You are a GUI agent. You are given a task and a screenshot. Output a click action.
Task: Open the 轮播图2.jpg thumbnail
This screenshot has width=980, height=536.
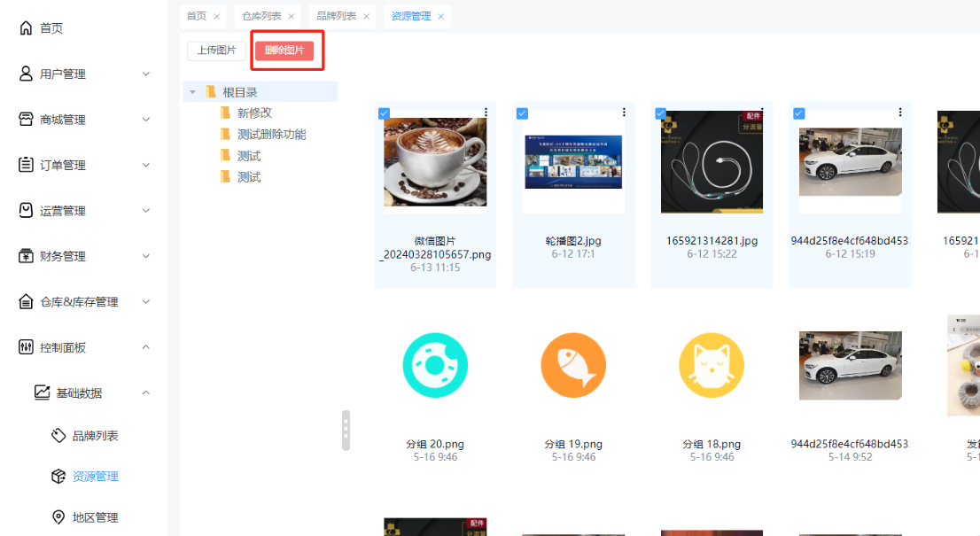tap(573, 162)
